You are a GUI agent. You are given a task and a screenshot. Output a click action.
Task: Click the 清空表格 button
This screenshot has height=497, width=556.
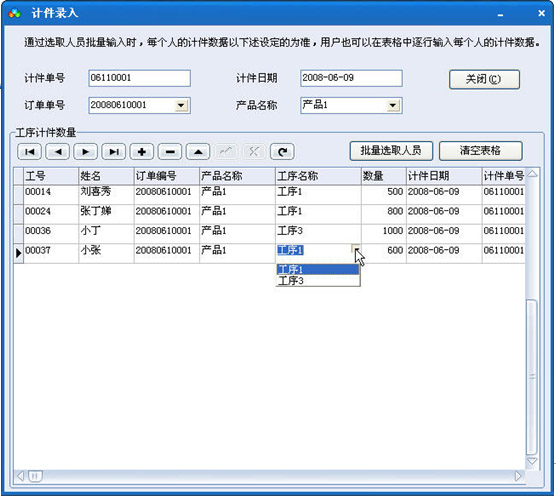pos(480,151)
